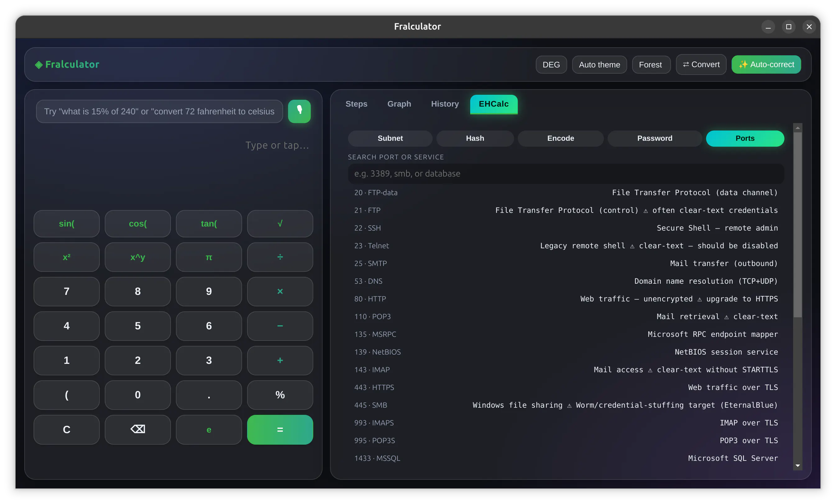Click the 445 · SMB port row
Screen dimensions: 836x504
[x=566, y=405]
